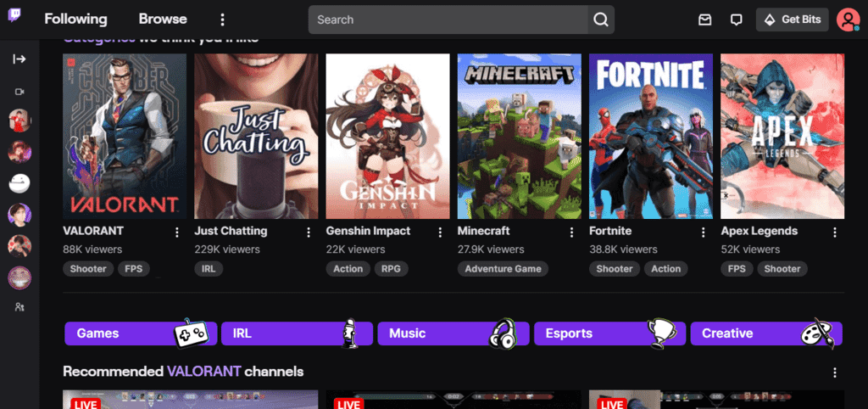Screen dimensions: 868x409
Task: Click the Shooter tag under Fortnite
Action: coord(615,269)
